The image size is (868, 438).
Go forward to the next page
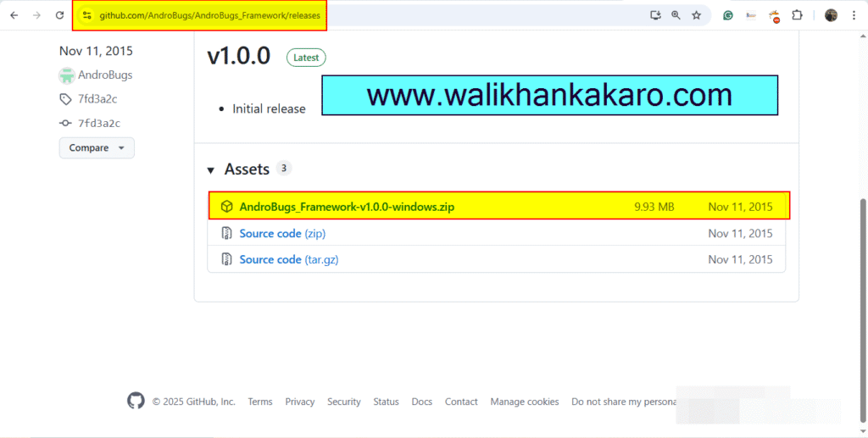coord(37,15)
